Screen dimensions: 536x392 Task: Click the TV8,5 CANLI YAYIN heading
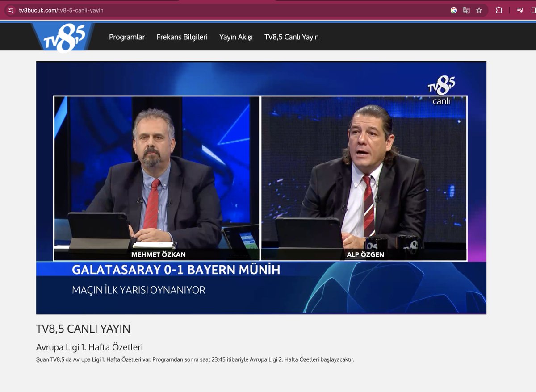[x=84, y=329]
